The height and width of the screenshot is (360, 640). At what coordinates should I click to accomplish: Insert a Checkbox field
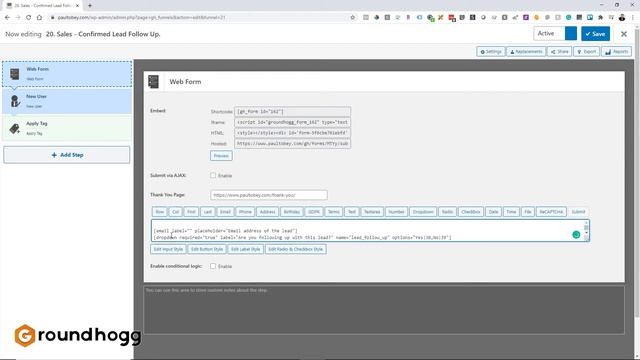coord(470,212)
